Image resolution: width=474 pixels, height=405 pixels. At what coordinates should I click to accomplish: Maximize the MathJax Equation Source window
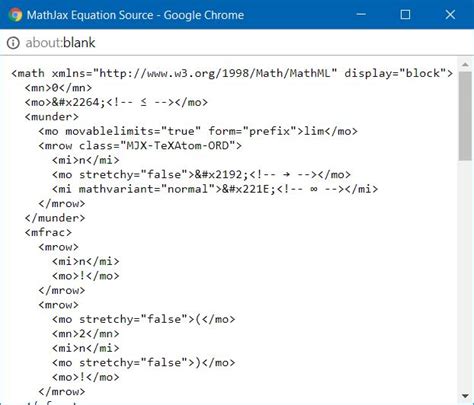click(405, 15)
